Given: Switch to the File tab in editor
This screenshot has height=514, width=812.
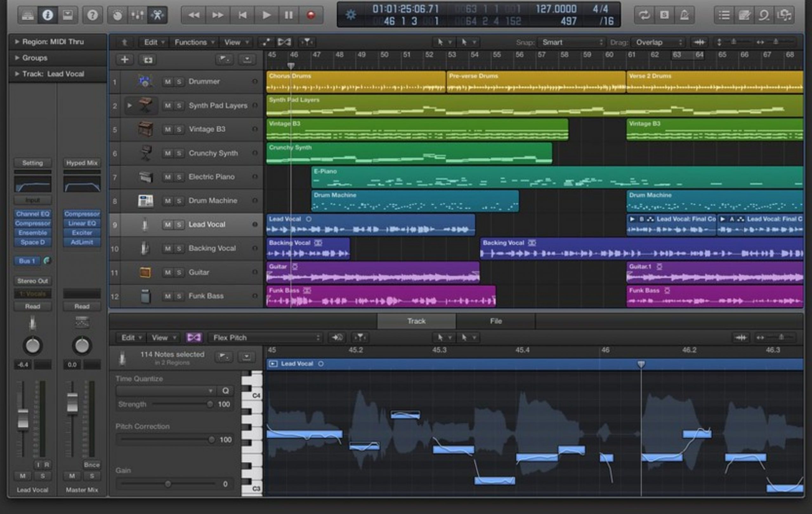Looking at the screenshot, I should click(495, 321).
